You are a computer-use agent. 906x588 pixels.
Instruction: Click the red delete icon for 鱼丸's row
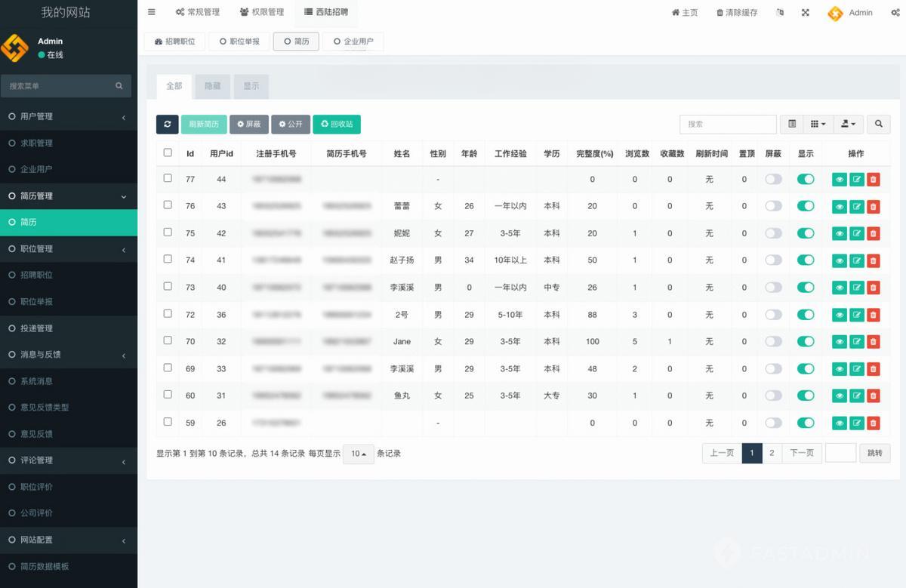coord(874,396)
